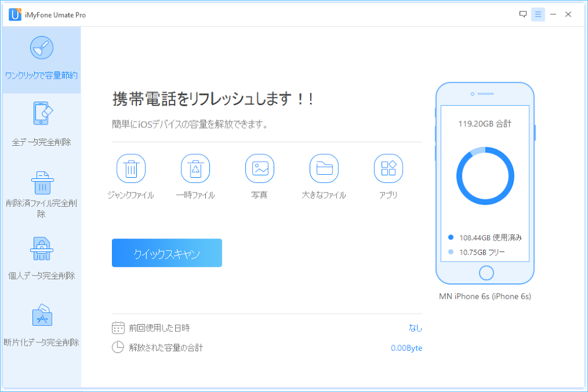Click the iMyFone Umate Pro title bar logo
The height and width of the screenshot is (392, 588).
tap(15, 14)
